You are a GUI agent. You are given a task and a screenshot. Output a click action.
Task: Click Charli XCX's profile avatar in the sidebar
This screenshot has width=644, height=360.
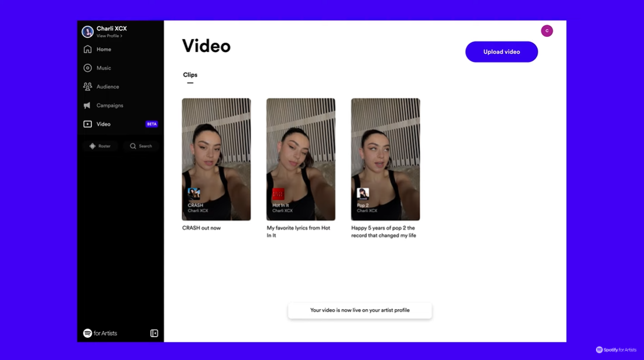tap(88, 32)
